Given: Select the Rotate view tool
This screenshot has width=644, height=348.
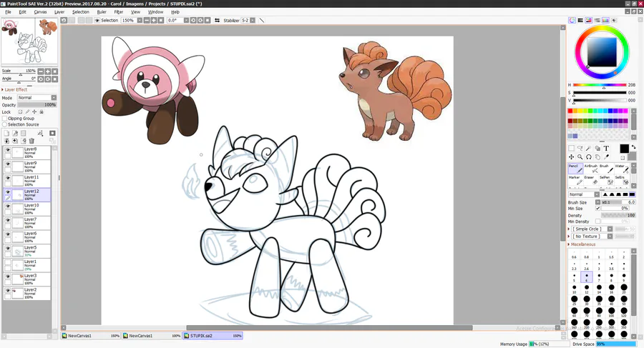Looking at the screenshot, I should 589,156.
